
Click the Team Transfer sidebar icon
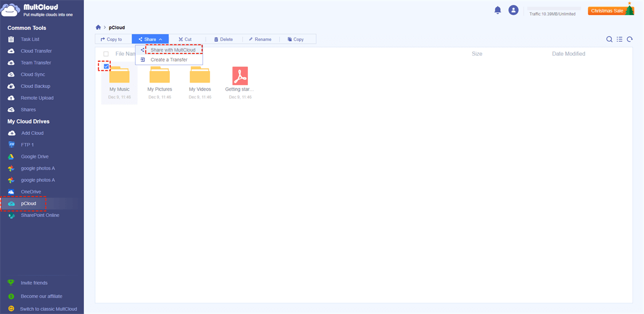pyautogui.click(x=11, y=63)
